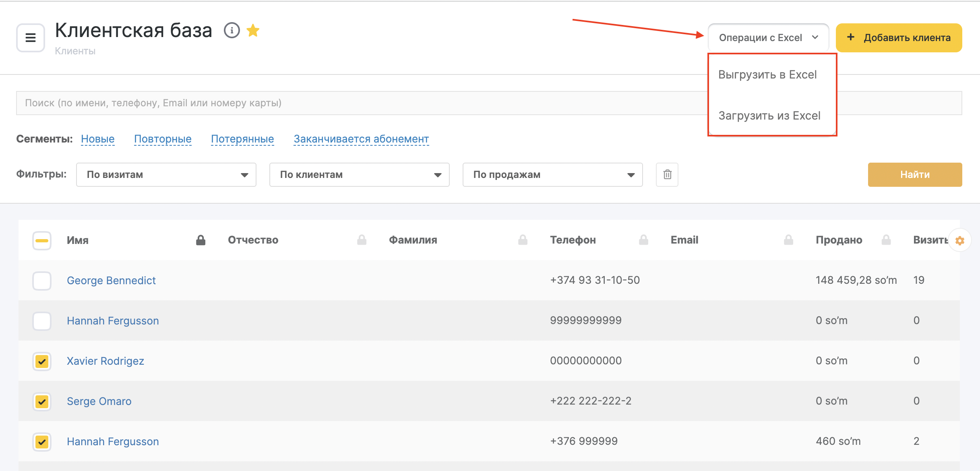Toggle the favorite star icon
Image resolution: width=980 pixels, height=471 pixels.
(x=253, y=30)
